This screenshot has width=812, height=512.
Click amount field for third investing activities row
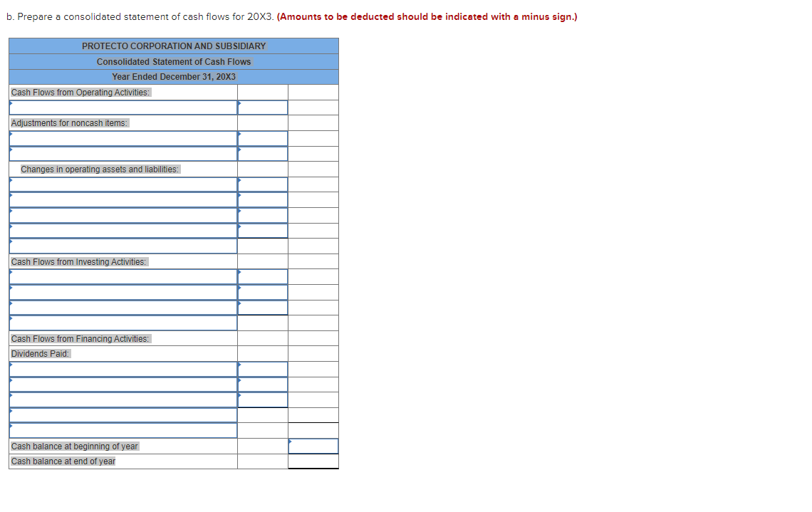pos(263,308)
